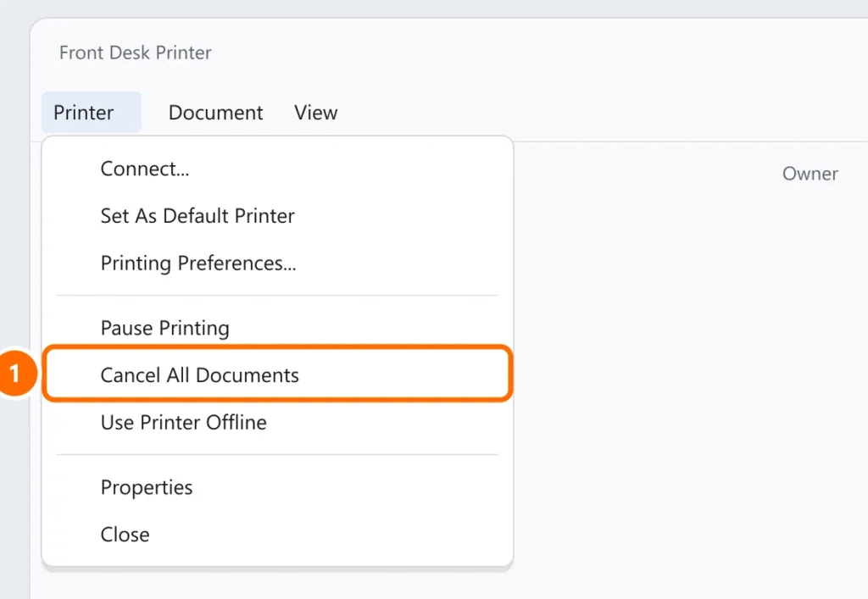Click Close in the Printer menu
868x599 pixels.
point(277,535)
